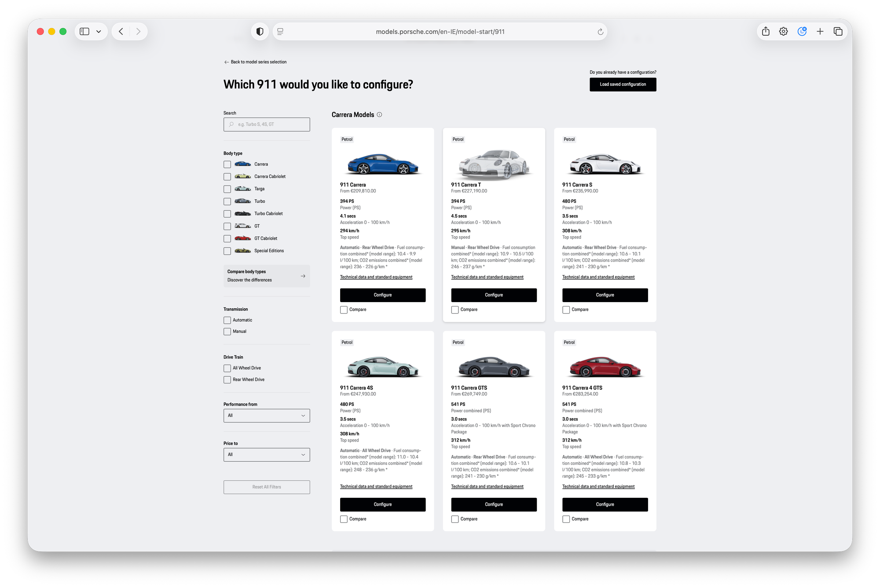Check the Carrera body type box
This screenshot has width=880, height=588.
[x=227, y=164]
